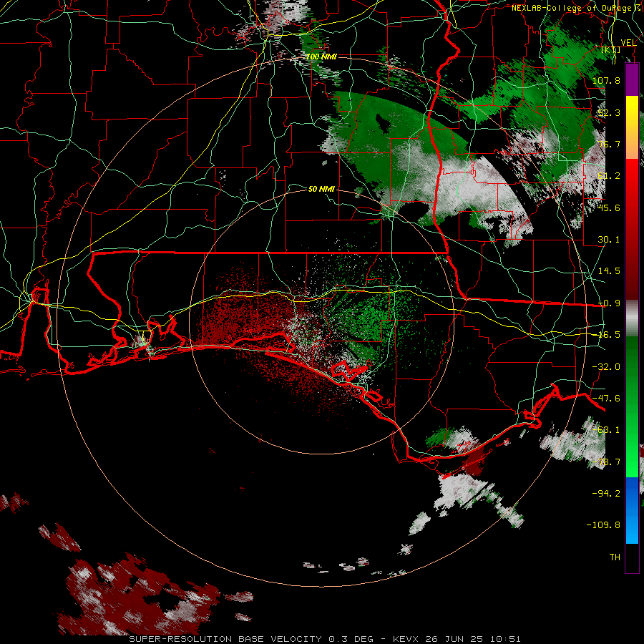Viewport: 644px width, 644px height.
Task: Select the 14.5 scale value
Action: coord(609,271)
